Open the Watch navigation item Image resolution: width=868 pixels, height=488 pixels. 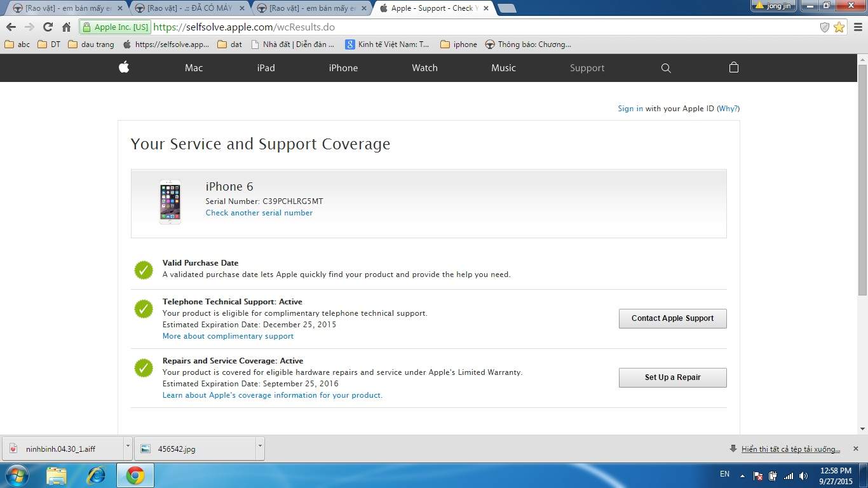pyautogui.click(x=424, y=68)
